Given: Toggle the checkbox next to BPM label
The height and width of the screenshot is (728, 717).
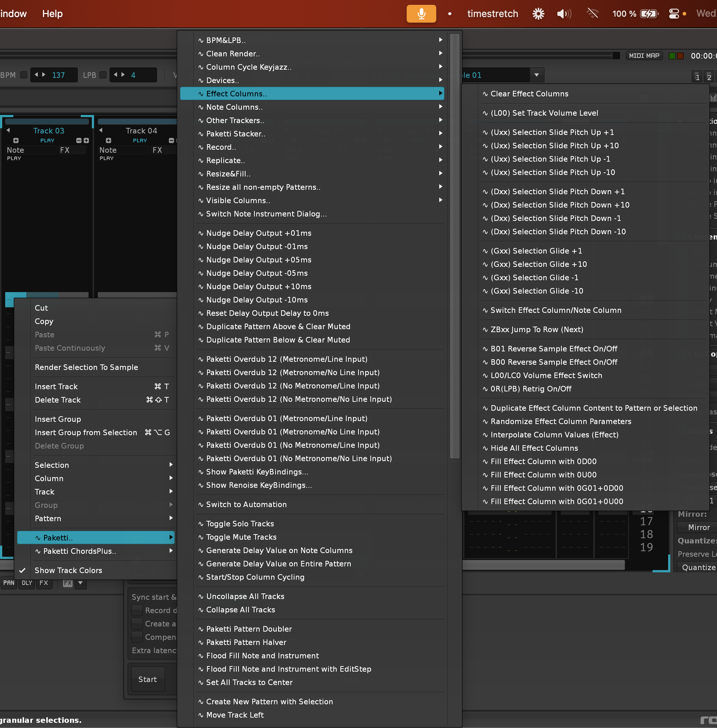Looking at the screenshot, I should (x=24, y=75).
